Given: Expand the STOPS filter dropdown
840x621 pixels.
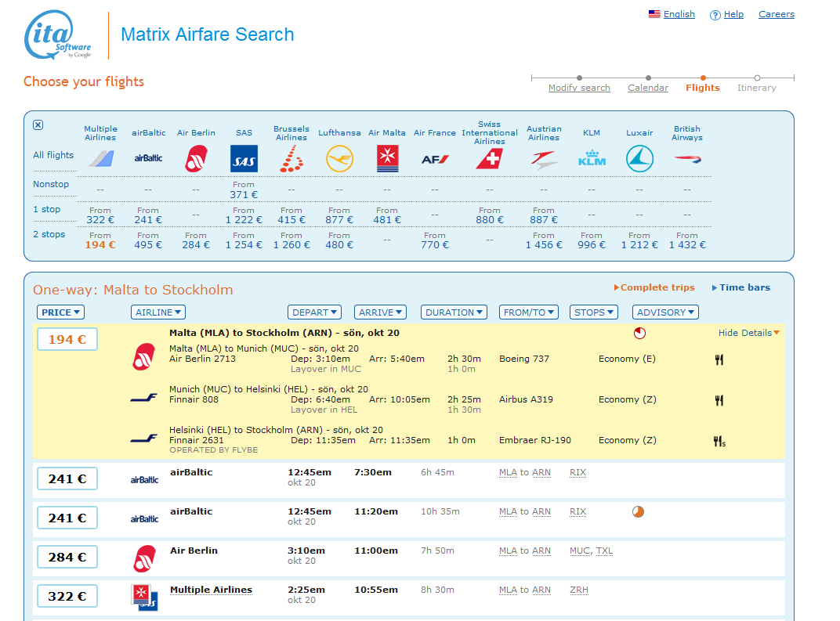Looking at the screenshot, I should click(x=593, y=312).
